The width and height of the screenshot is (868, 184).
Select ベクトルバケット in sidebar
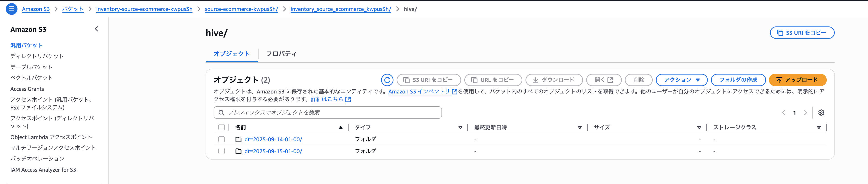point(31,78)
